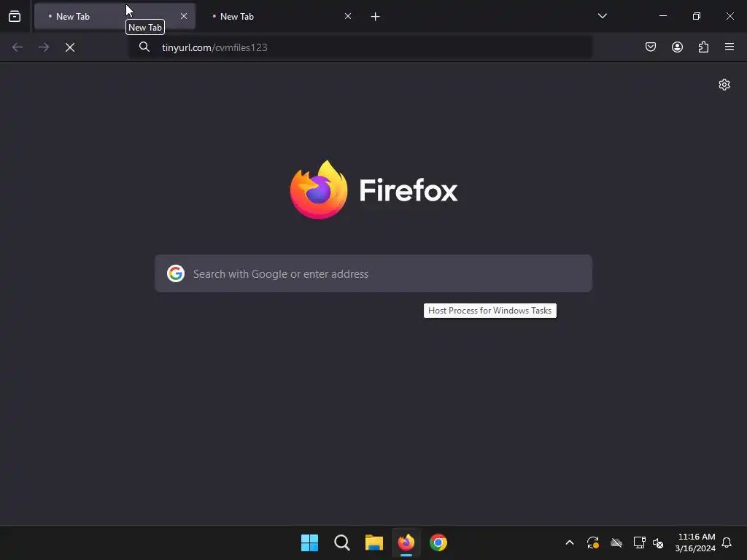Close the second New Tab
Image resolution: width=747 pixels, height=560 pixels.
(x=348, y=16)
